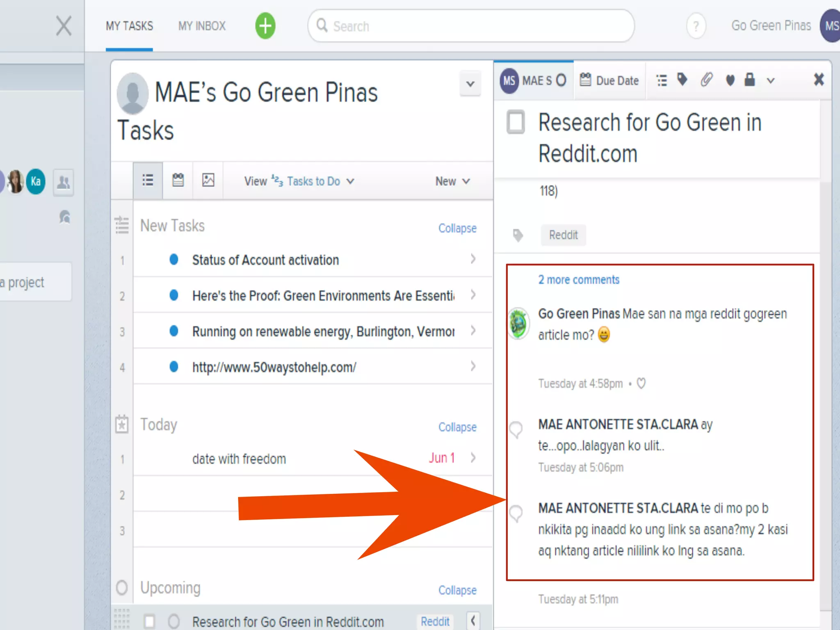Open the files image view icon

pyautogui.click(x=208, y=180)
